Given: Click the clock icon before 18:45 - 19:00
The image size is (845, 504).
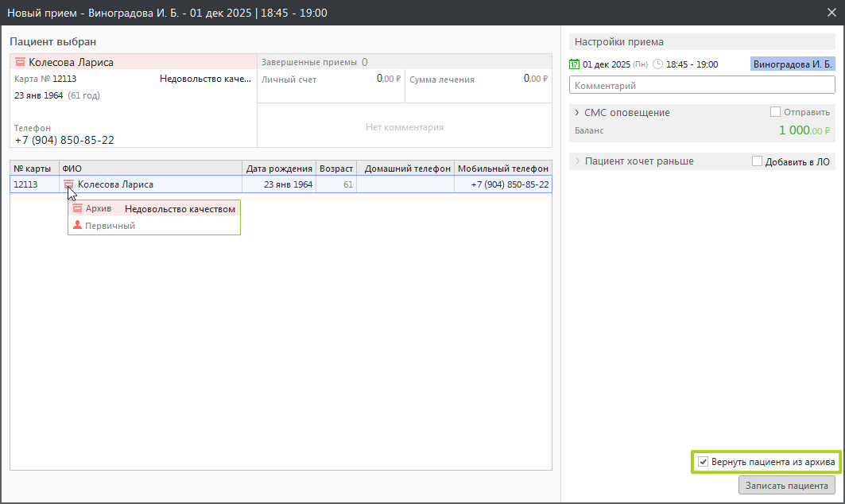Looking at the screenshot, I should (x=657, y=64).
